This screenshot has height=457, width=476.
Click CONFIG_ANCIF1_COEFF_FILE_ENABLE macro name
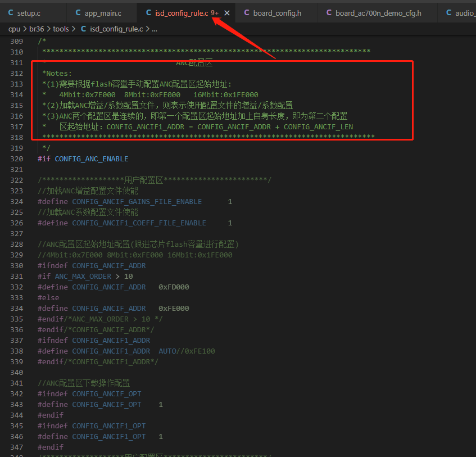click(139, 223)
